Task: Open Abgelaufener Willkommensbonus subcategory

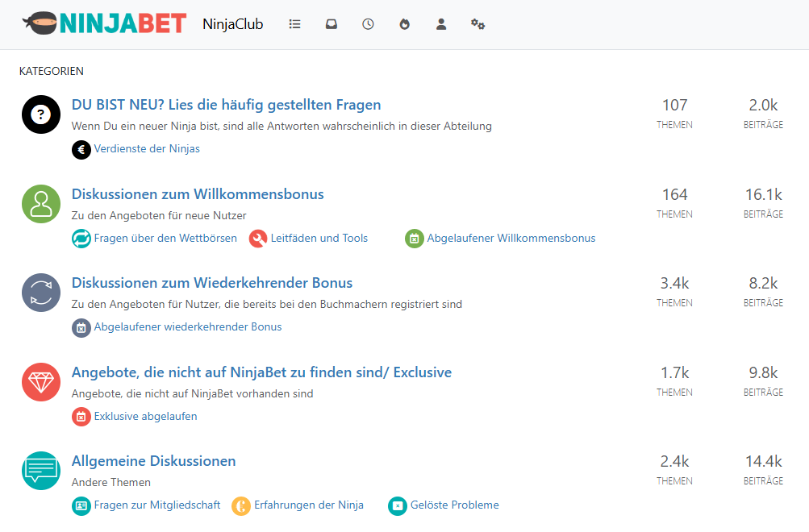Action: [511, 238]
